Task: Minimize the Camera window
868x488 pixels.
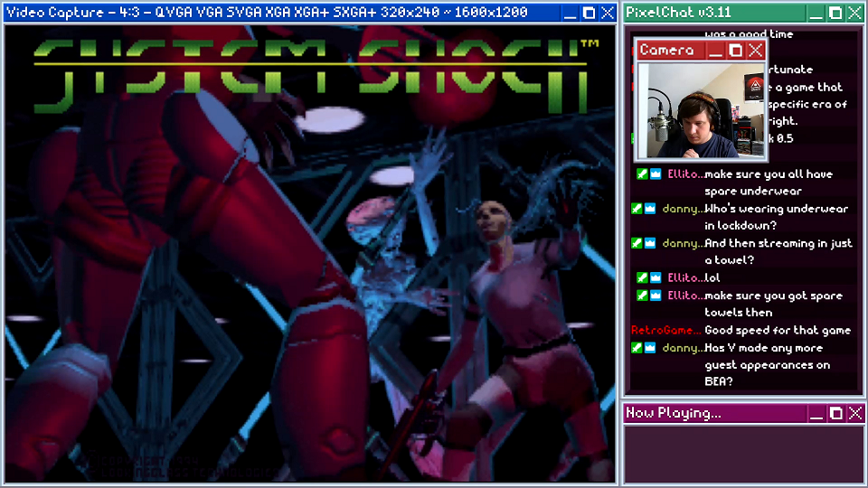Action: (x=716, y=51)
